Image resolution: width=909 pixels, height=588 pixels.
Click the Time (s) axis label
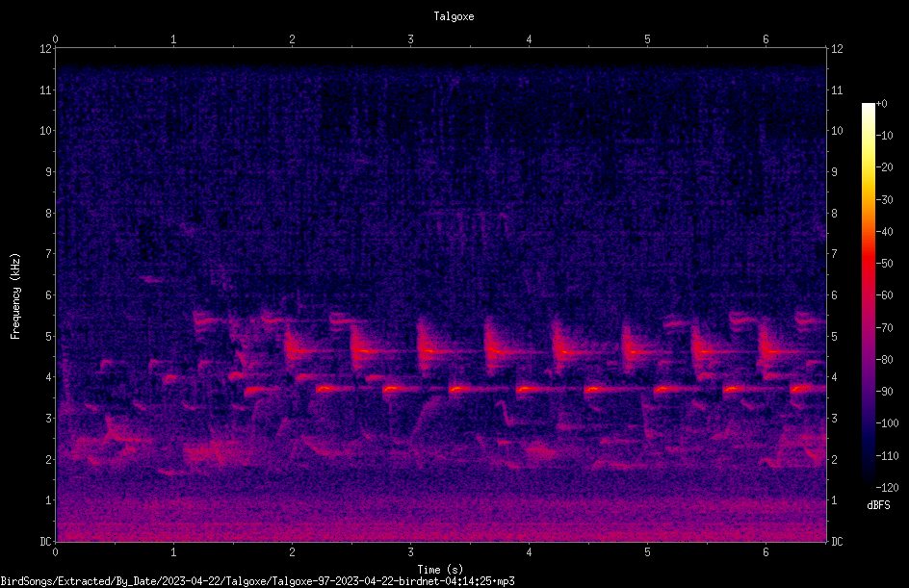(x=440, y=570)
